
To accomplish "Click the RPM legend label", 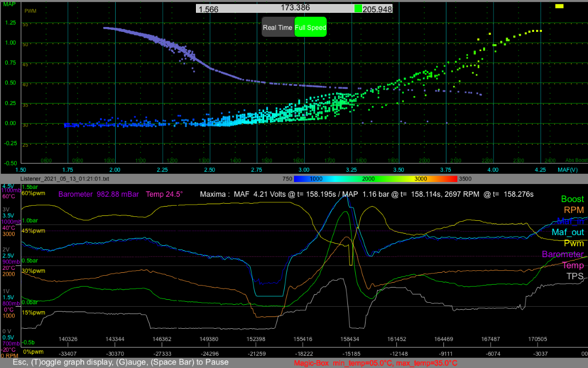I will pyautogui.click(x=574, y=210).
